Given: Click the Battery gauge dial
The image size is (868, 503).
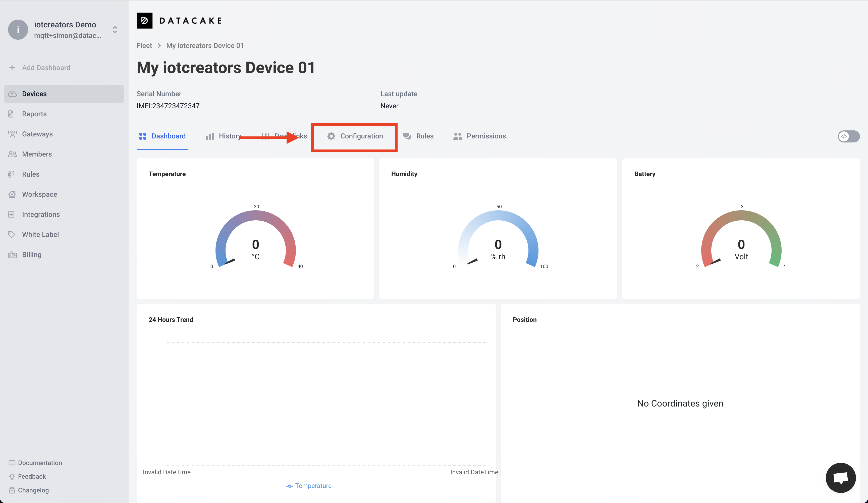Looking at the screenshot, I should pyautogui.click(x=741, y=239).
